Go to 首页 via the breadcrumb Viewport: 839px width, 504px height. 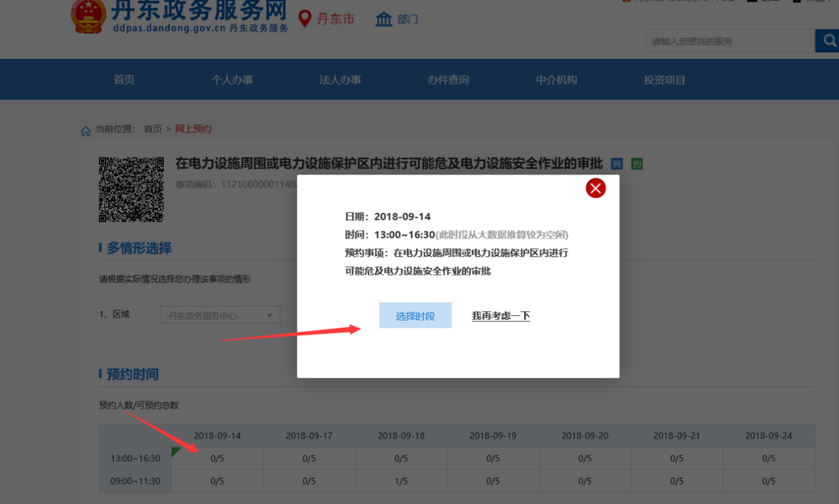152,129
